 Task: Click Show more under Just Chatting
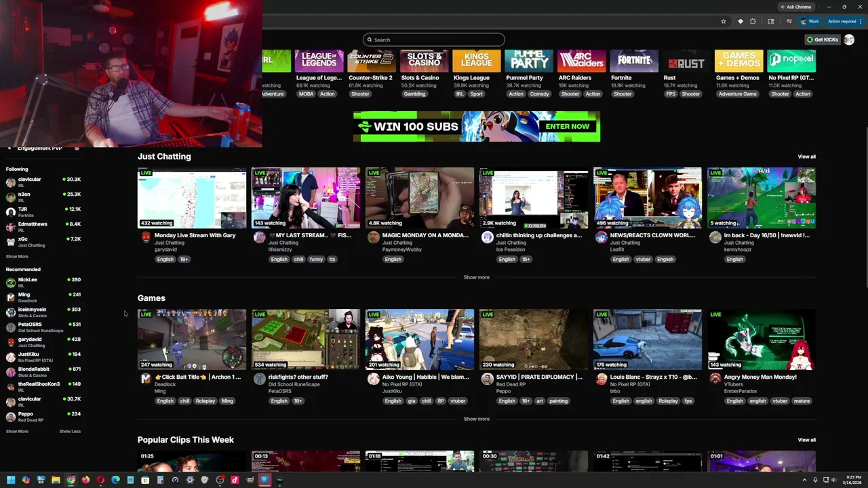click(x=476, y=277)
